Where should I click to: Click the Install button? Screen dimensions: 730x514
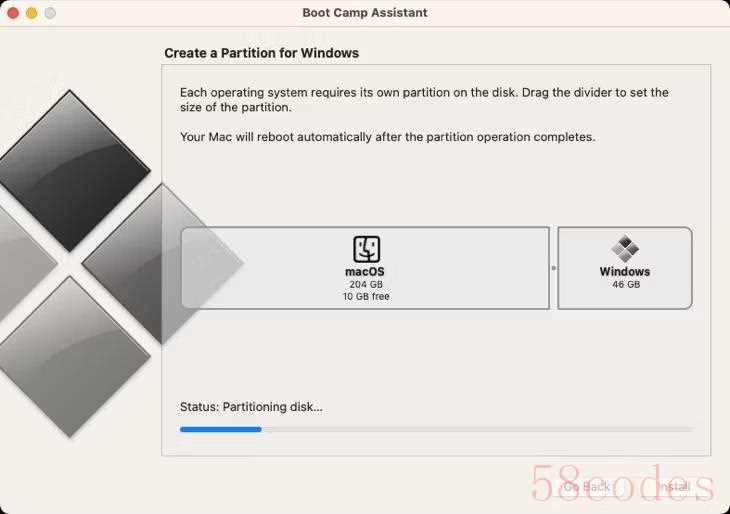[674, 487]
